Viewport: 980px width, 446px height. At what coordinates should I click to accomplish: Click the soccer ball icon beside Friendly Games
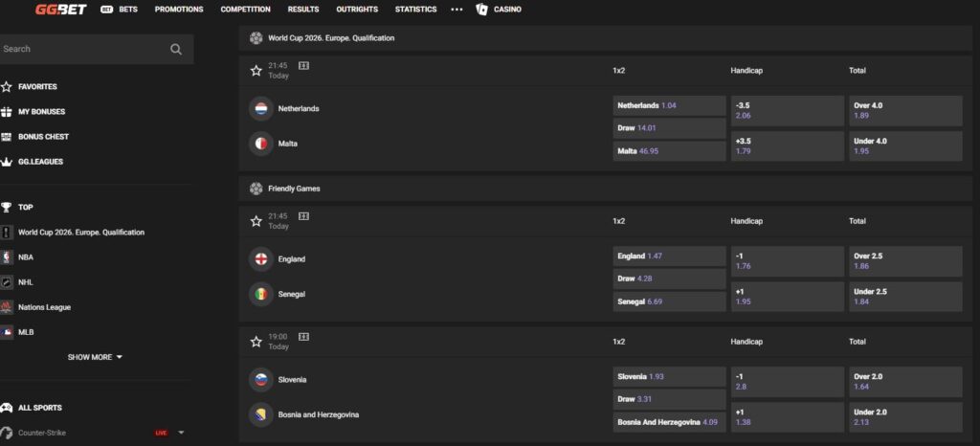point(256,189)
